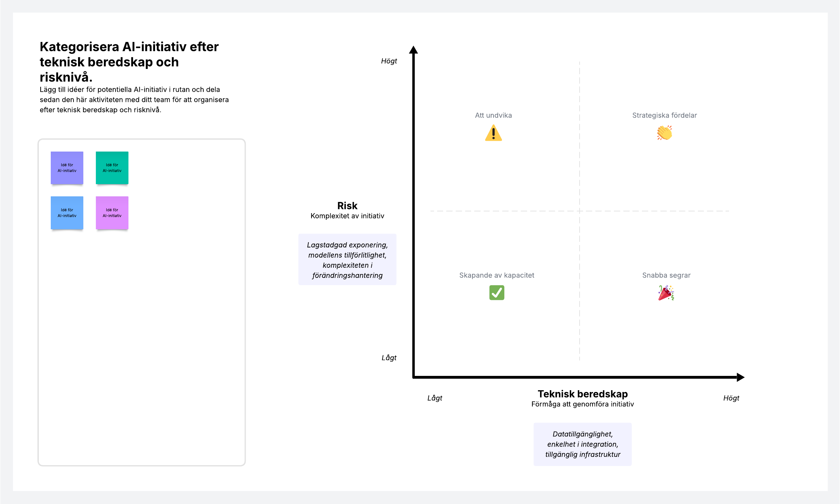Click the 'Skapande av kapacitet' label

click(497, 275)
